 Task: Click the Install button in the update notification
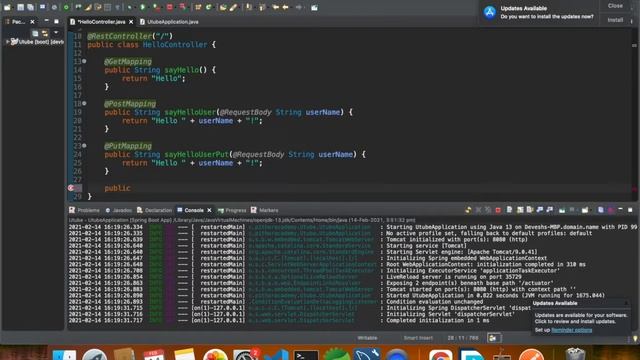click(x=615, y=20)
